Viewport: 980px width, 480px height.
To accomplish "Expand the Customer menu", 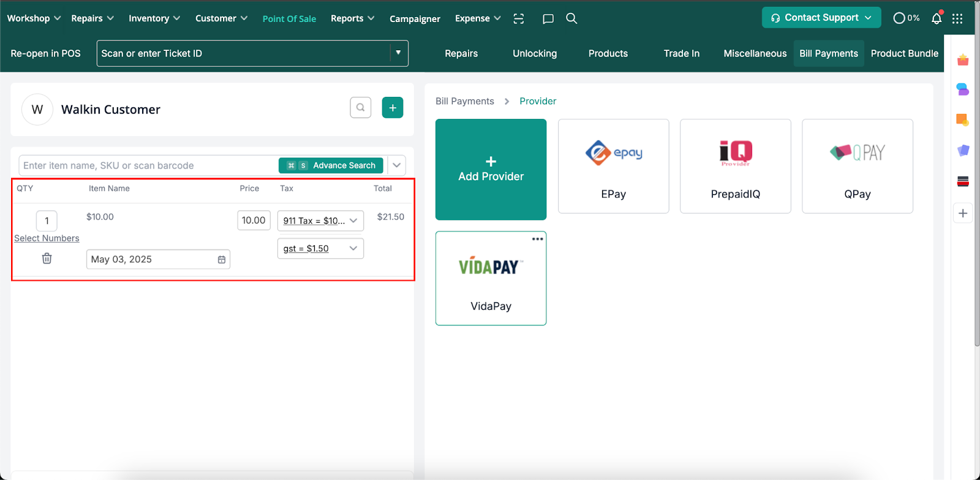I will tap(221, 18).
